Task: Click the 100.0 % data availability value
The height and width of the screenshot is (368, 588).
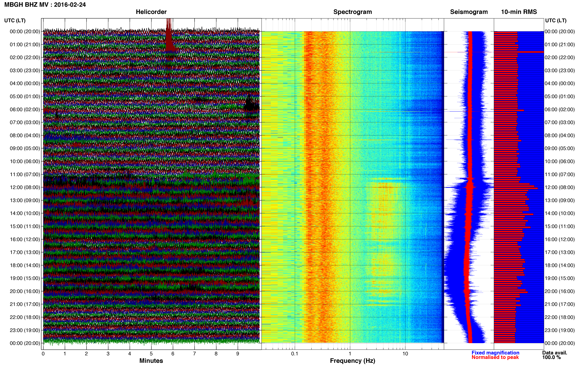Action: click(x=551, y=357)
